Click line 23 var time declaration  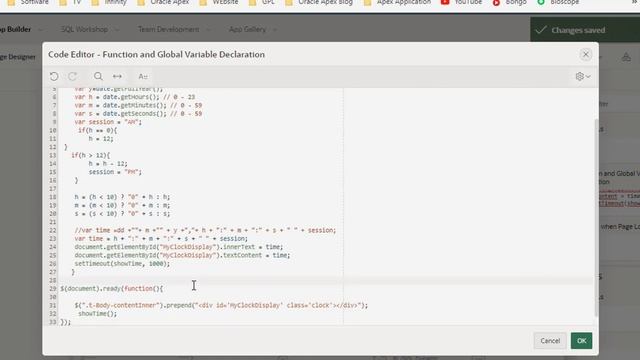[161, 238]
